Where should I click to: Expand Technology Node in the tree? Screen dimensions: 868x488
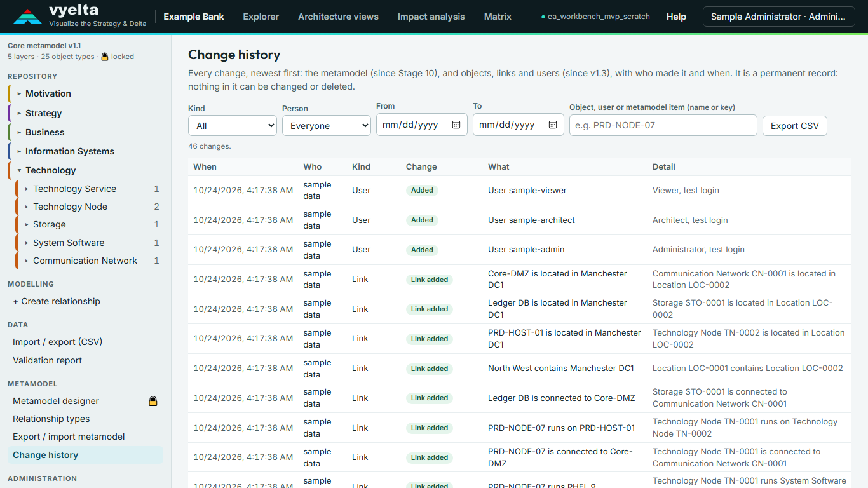pos(27,207)
